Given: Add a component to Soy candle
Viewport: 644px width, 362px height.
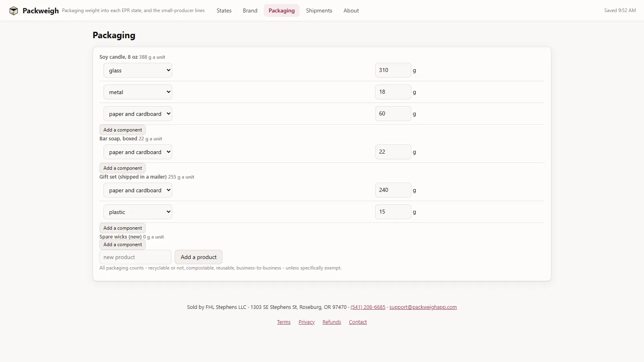Looking at the screenshot, I should click(122, 130).
